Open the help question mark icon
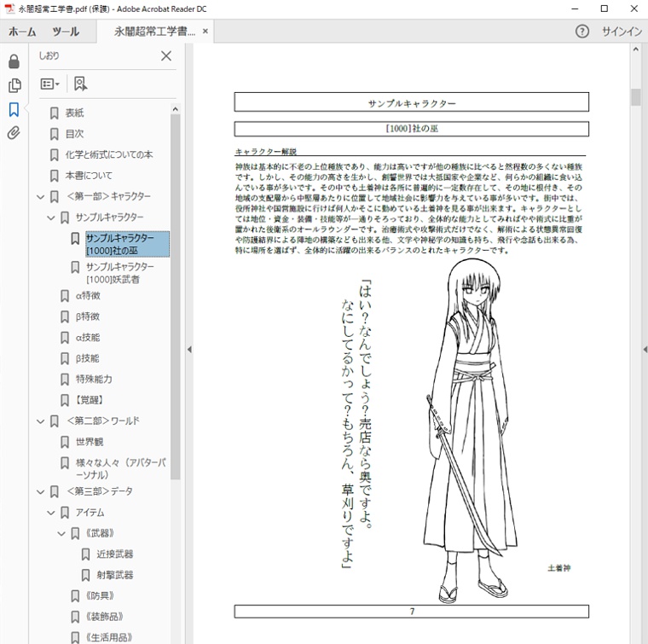This screenshot has width=648, height=644. (x=581, y=32)
